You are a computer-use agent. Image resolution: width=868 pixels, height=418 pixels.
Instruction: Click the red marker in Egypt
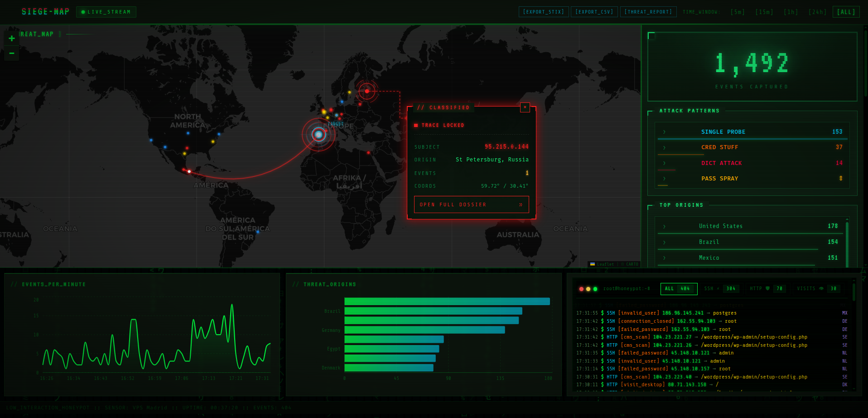tap(368, 152)
